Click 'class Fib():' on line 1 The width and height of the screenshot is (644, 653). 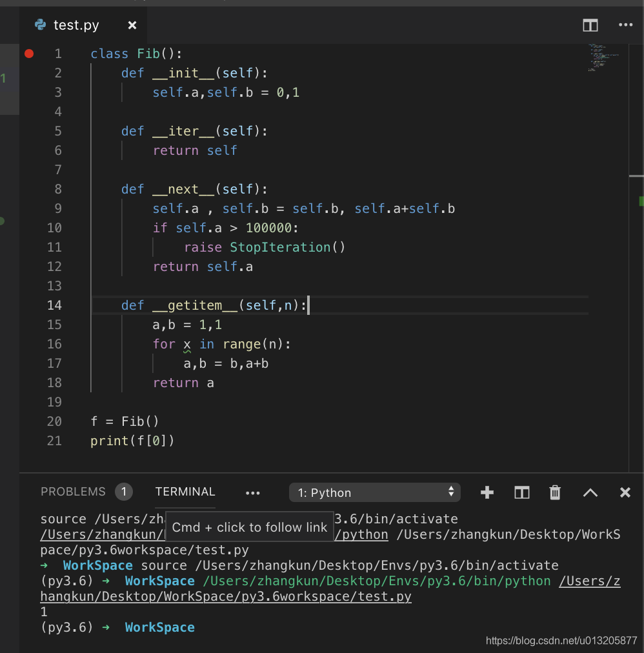point(136,54)
